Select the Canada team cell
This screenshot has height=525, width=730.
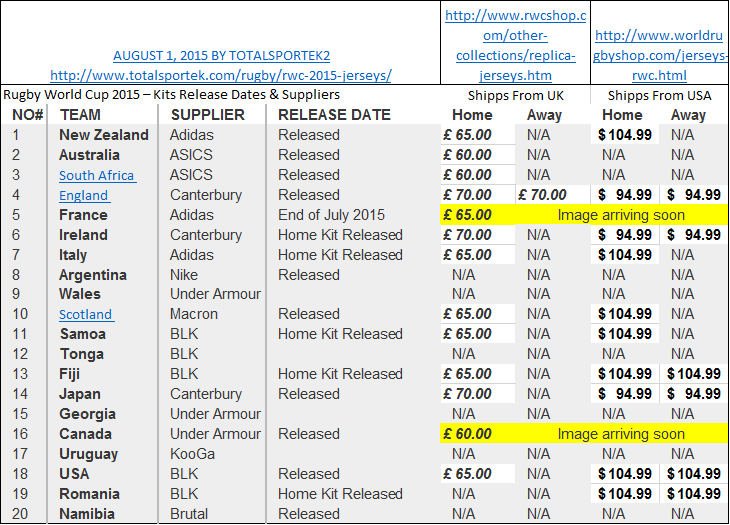pos(85,434)
